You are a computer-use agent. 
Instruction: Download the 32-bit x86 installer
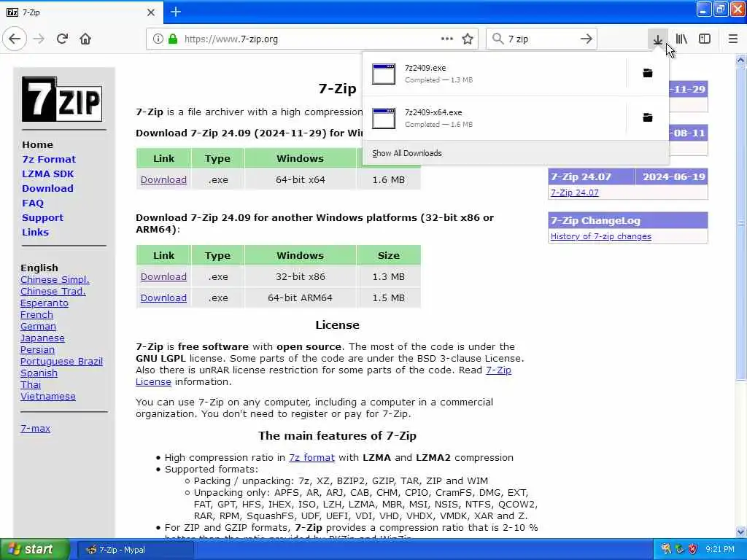click(x=163, y=276)
